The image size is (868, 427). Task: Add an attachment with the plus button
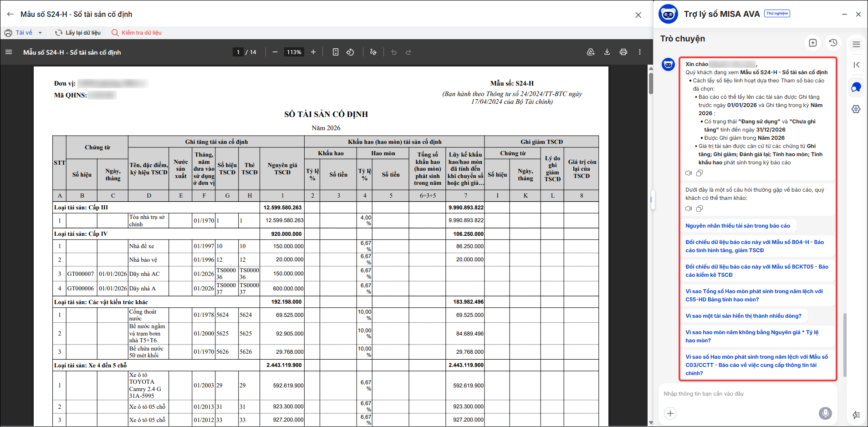pos(670,413)
